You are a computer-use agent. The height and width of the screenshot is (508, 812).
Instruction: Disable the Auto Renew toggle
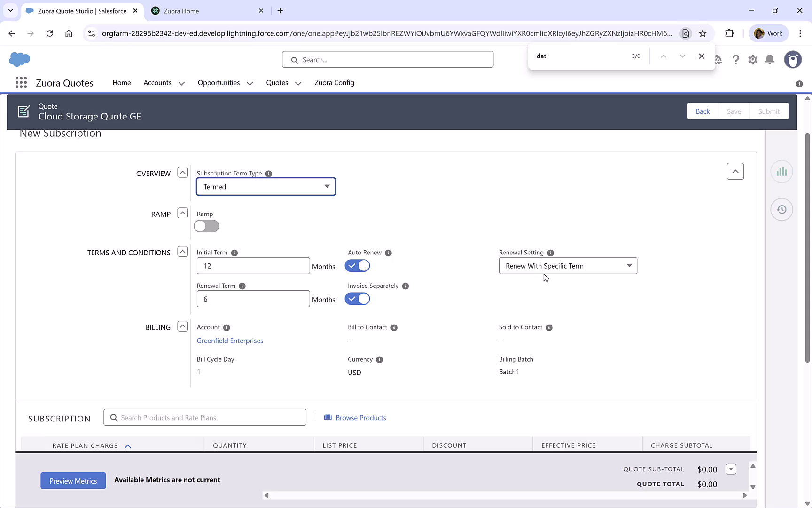coord(357,265)
